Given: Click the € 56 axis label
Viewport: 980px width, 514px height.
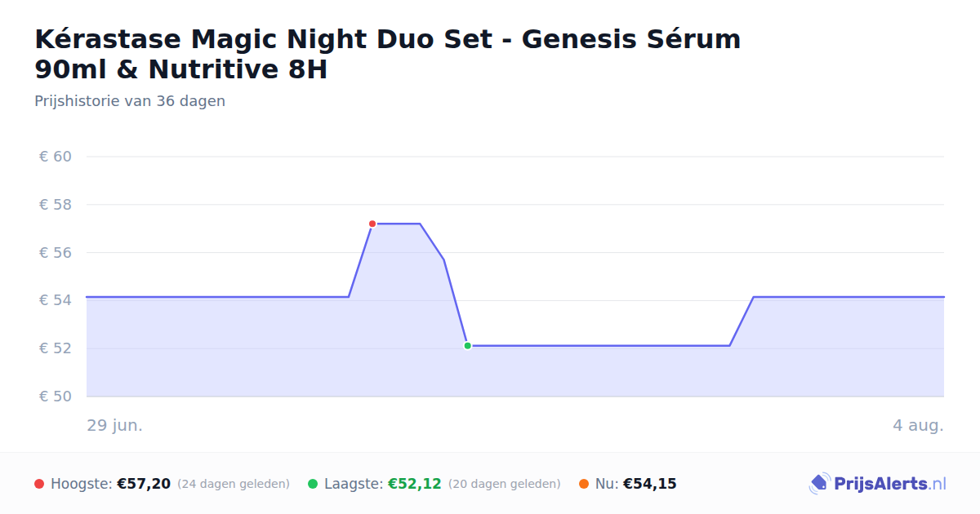Looking at the screenshot, I should 56,253.
